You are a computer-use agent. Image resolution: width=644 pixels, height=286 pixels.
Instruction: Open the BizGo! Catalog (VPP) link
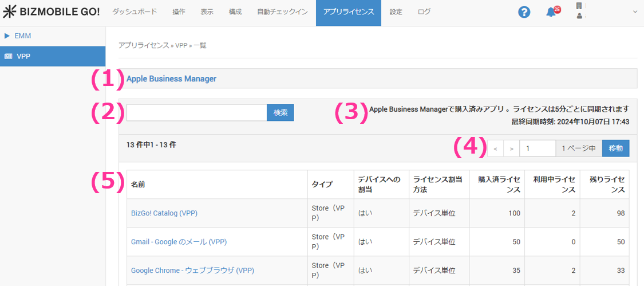click(164, 213)
